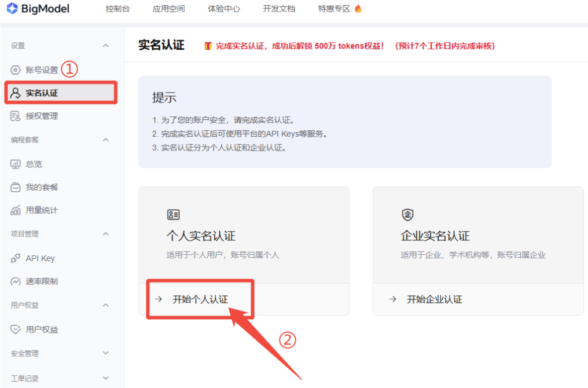Screen dimensions: 588x388
Task: Click the badge icon next to 用户权益
Action: (16, 328)
